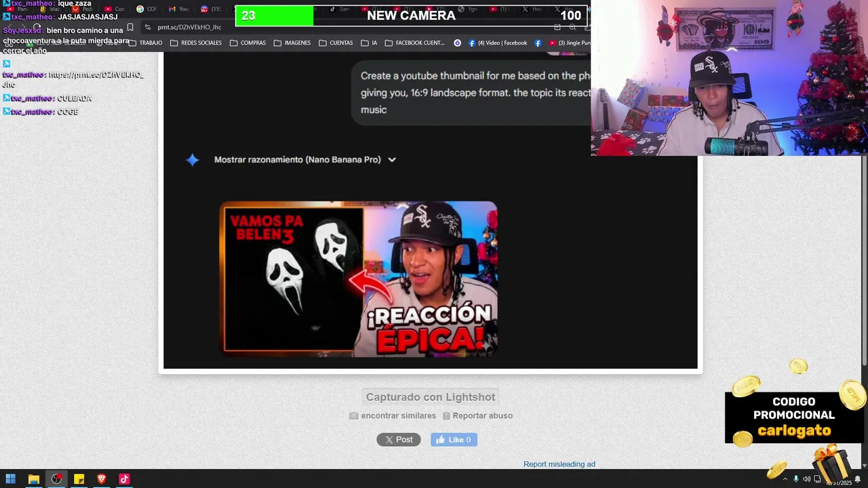Screen dimensions: 868x488
Task: Open the yellow Sticky Notes taskbar icon
Action: click(x=79, y=479)
